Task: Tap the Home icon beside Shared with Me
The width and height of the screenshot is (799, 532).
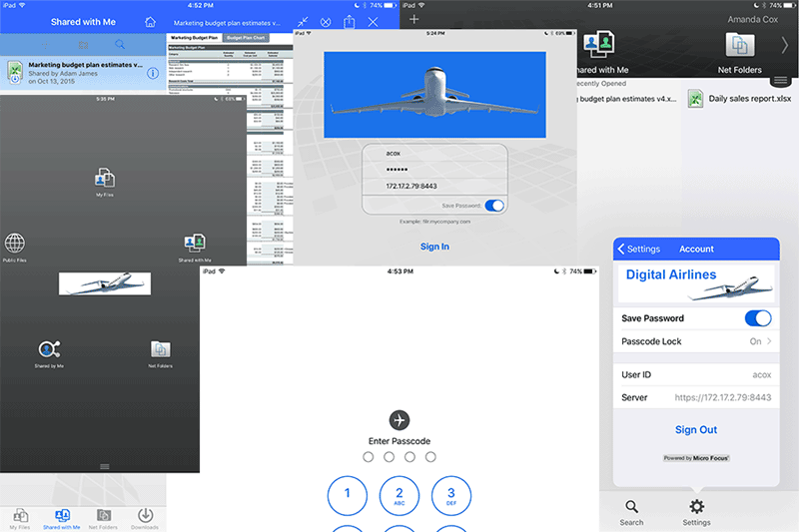Action: coord(150,22)
